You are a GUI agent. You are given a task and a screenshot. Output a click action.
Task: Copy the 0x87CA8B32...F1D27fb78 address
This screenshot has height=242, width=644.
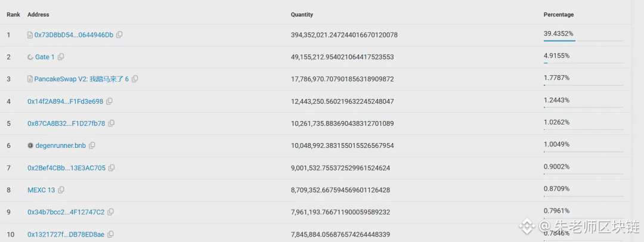point(112,123)
